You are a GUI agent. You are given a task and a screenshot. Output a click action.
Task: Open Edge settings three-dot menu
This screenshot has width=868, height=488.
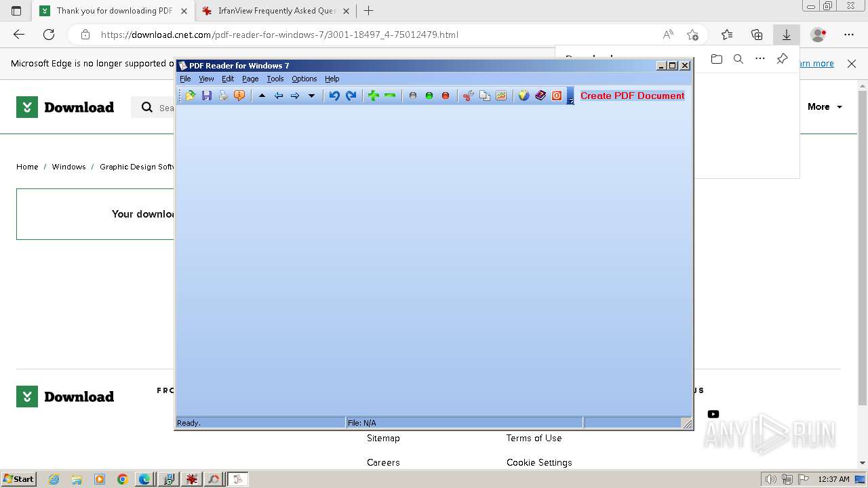pyautogui.click(x=849, y=35)
